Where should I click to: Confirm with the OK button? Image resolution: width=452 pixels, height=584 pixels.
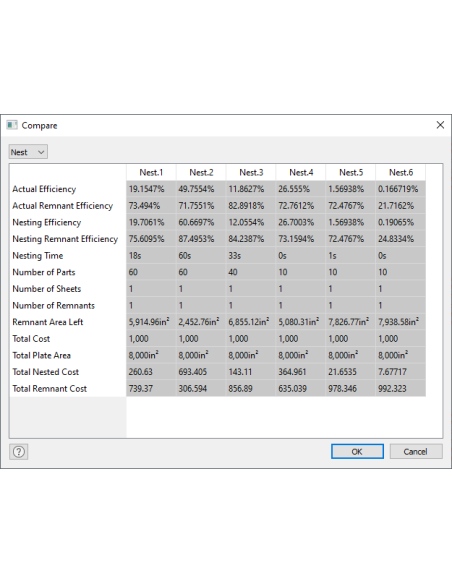pos(357,451)
